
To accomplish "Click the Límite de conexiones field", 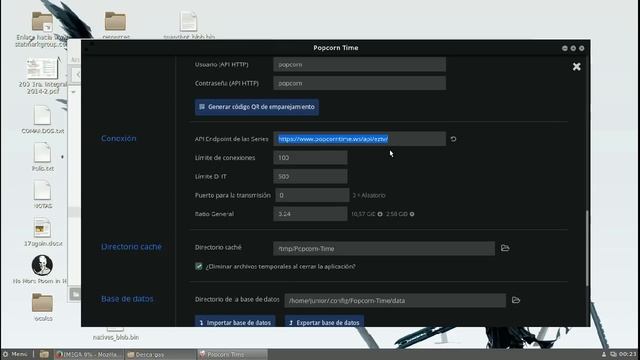I will (x=311, y=158).
